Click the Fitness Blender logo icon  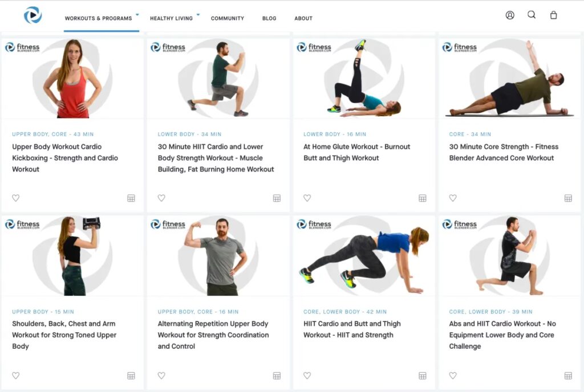tap(33, 15)
